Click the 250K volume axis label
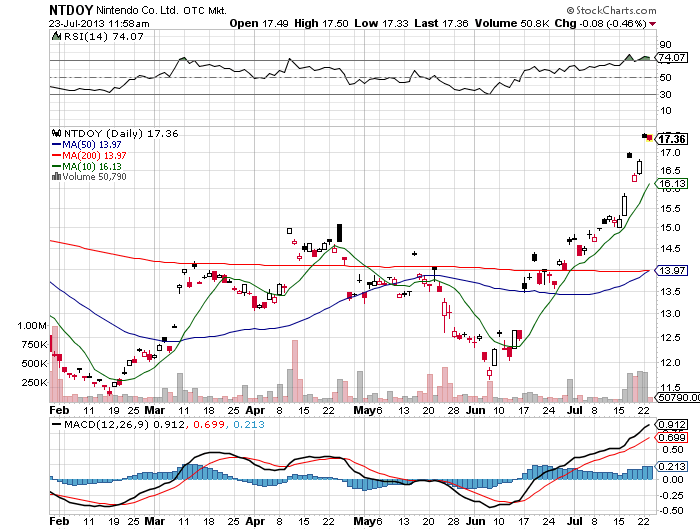This screenshot has height=530, width=700. pos(34,383)
